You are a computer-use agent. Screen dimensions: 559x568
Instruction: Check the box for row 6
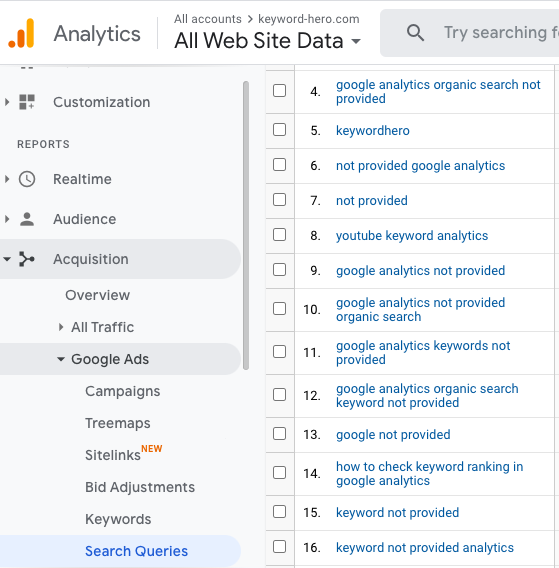pos(279,165)
